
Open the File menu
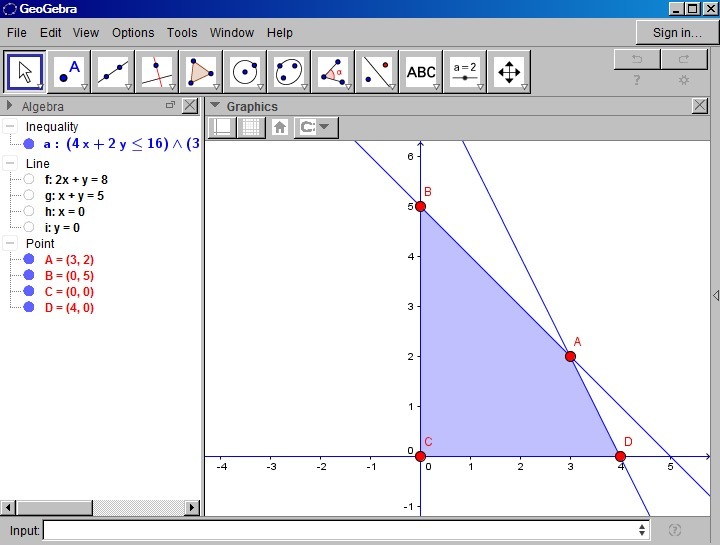[17, 33]
